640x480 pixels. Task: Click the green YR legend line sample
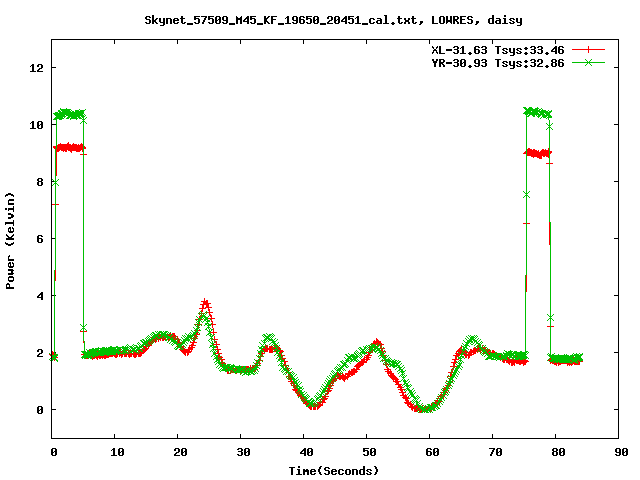pos(588,62)
